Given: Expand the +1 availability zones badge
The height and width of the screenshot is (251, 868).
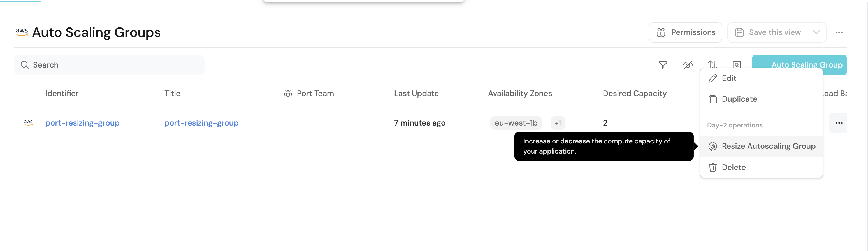Looking at the screenshot, I should (558, 123).
